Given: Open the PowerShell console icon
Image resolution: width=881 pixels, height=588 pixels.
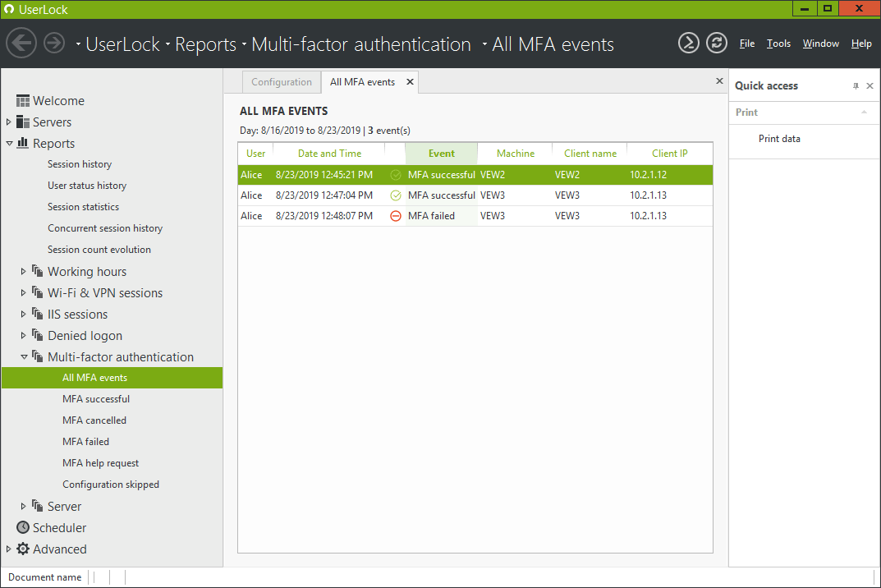Looking at the screenshot, I should (x=688, y=43).
